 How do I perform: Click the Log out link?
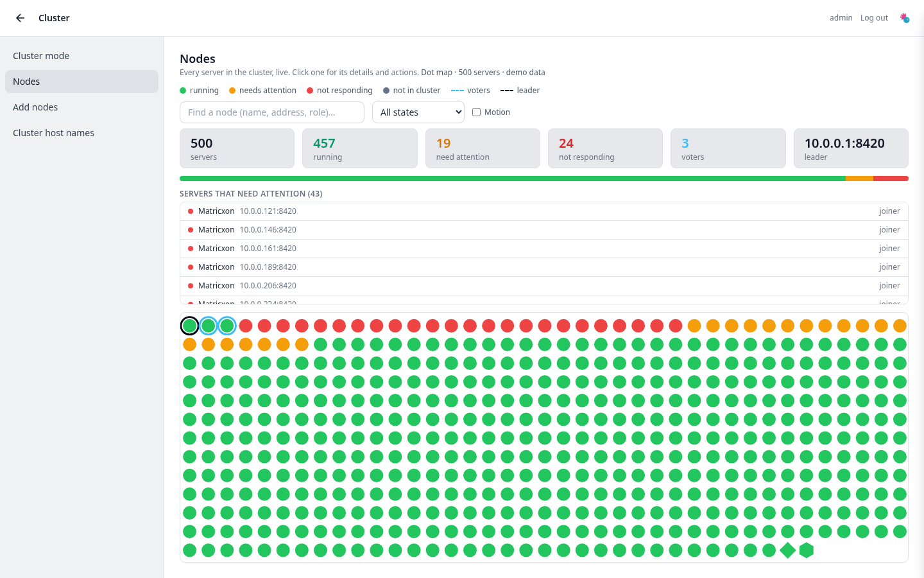tap(874, 18)
